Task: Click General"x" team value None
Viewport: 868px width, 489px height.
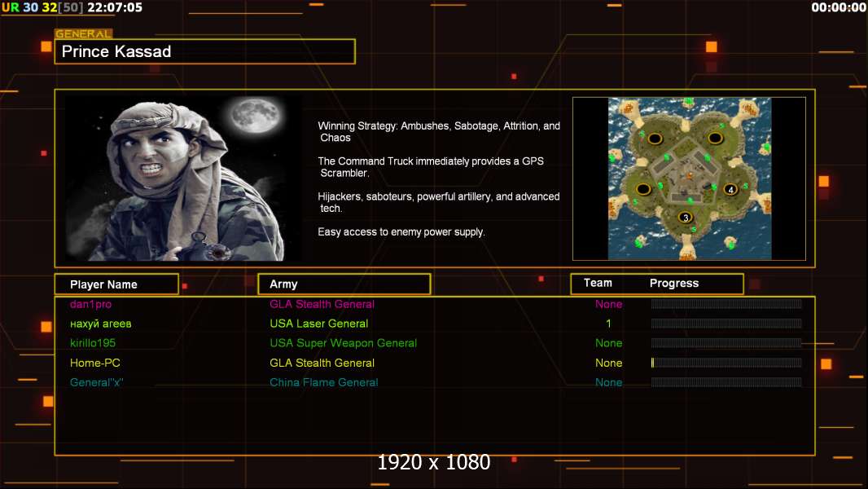Action: click(x=609, y=382)
